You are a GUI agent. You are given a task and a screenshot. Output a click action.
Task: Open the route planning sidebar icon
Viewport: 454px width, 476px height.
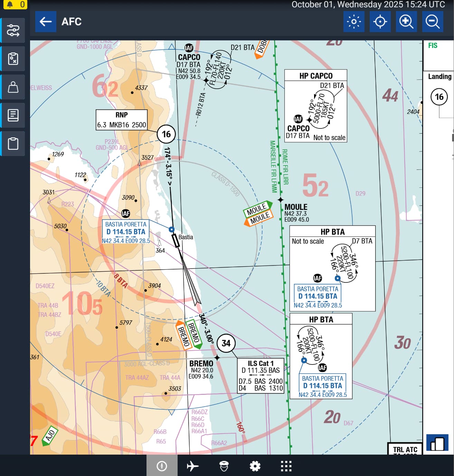[13, 31]
